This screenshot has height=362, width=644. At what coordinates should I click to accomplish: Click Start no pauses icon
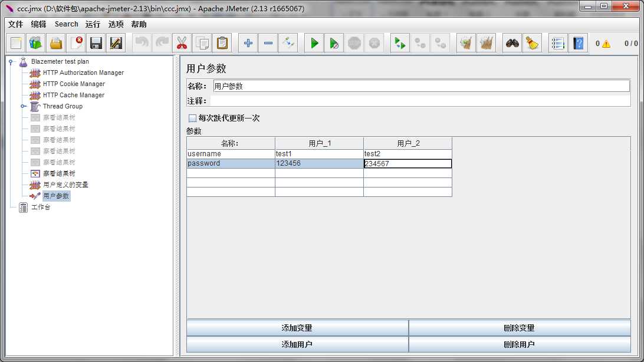click(x=334, y=42)
